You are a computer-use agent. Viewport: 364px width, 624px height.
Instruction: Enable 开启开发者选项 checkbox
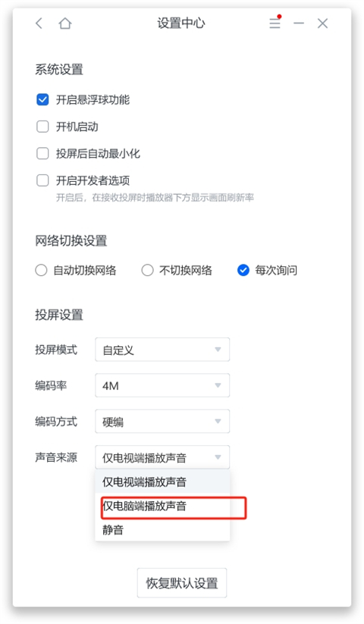pos(42,180)
